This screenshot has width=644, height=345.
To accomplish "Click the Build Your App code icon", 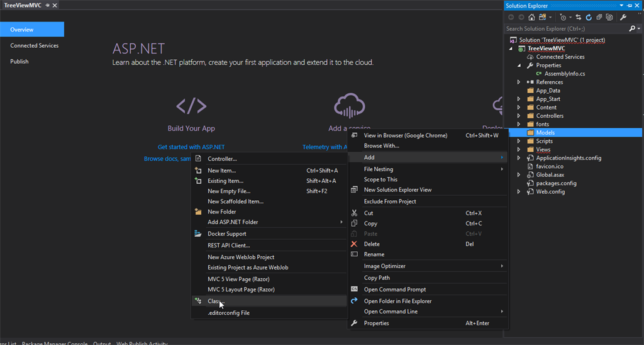I will pos(191,106).
